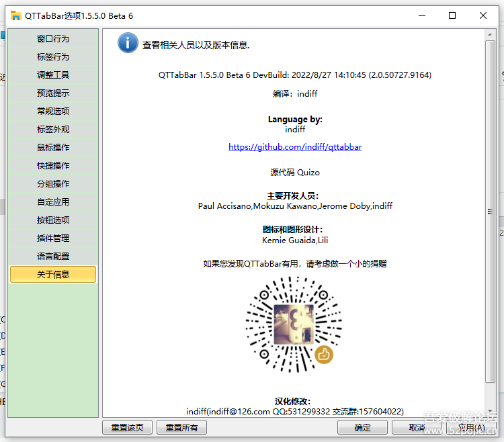Maximize the QTTabBar options window
The height and width of the screenshot is (442, 504).
point(452,15)
